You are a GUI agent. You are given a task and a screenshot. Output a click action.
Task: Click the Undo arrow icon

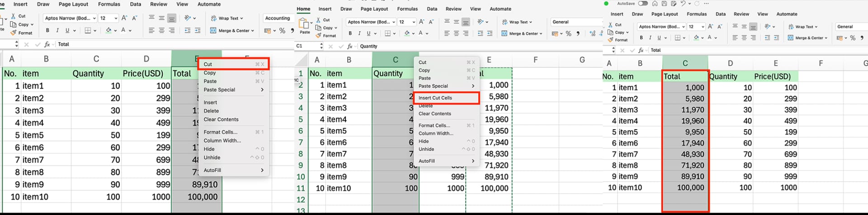click(683, 4)
